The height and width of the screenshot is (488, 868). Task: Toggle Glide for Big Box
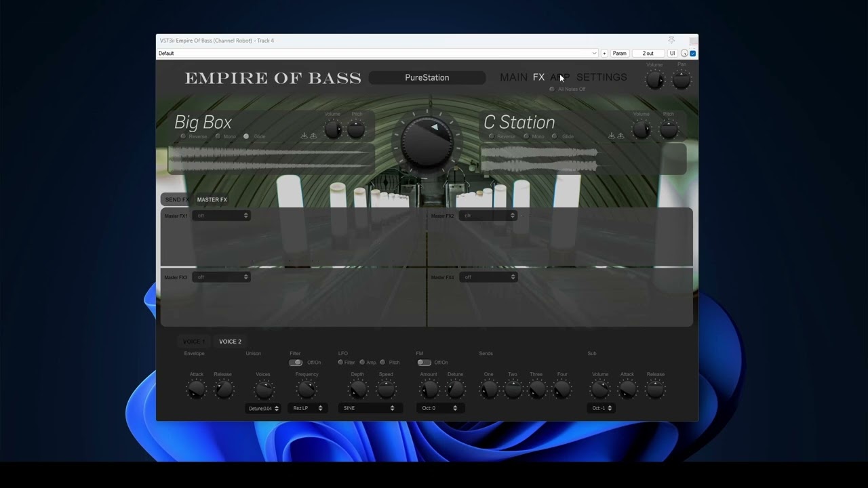pos(246,136)
